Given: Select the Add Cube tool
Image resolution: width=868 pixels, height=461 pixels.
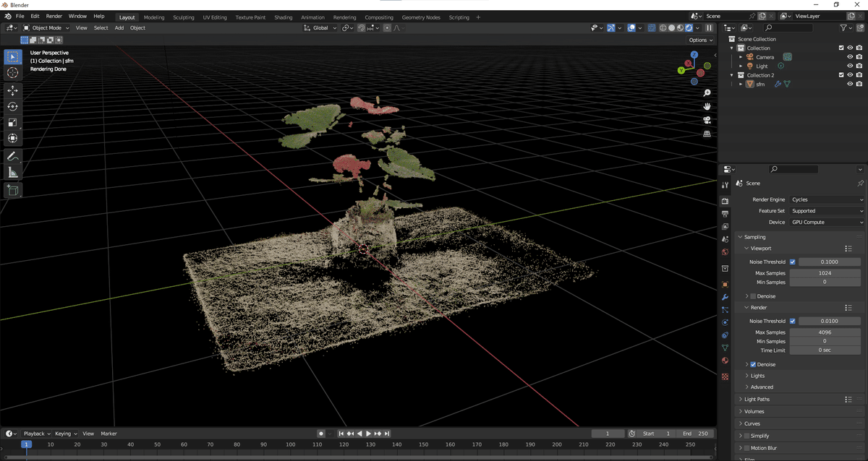Looking at the screenshot, I should click(12, 190).
